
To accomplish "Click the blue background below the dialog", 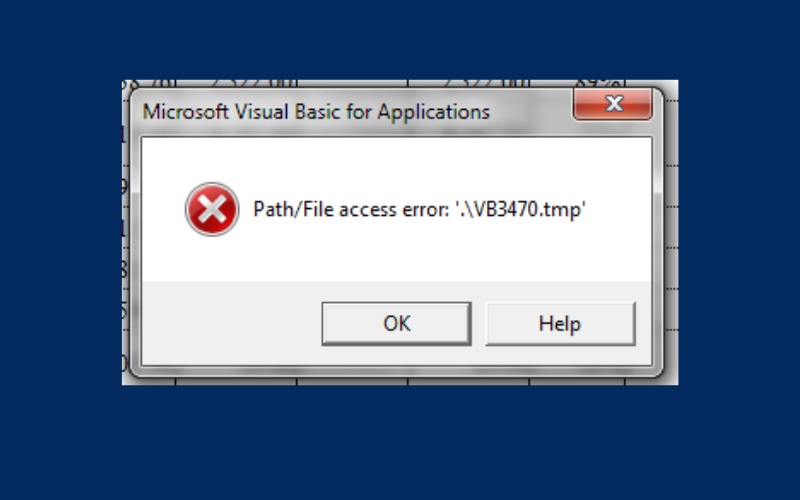I will (x=400, y=440).
